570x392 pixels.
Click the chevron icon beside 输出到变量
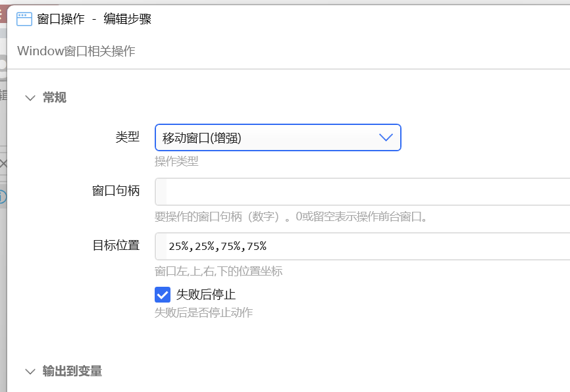coord(30,372)
